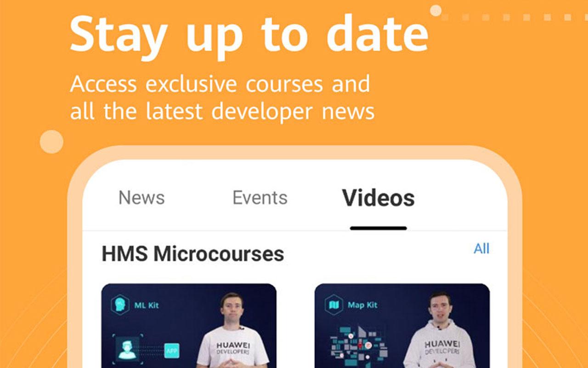
Task: Open the Map Kit video thumbnail
Action: tap(402, 326)
